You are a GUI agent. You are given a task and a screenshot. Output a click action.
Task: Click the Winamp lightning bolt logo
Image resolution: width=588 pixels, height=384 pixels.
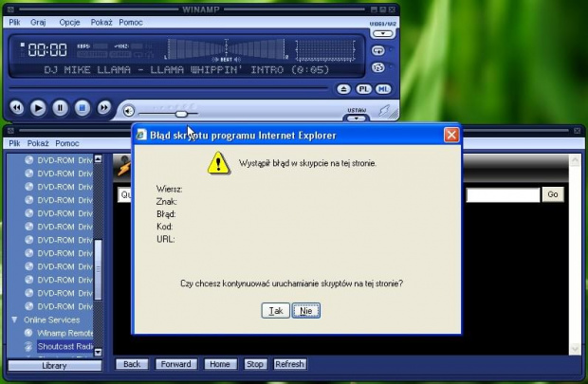coord(384,111)
